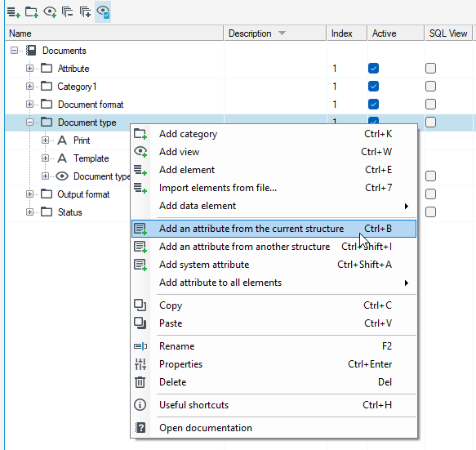Click the Status folder icon
Viewport: 476px width, 450px height.
(47, 212)
